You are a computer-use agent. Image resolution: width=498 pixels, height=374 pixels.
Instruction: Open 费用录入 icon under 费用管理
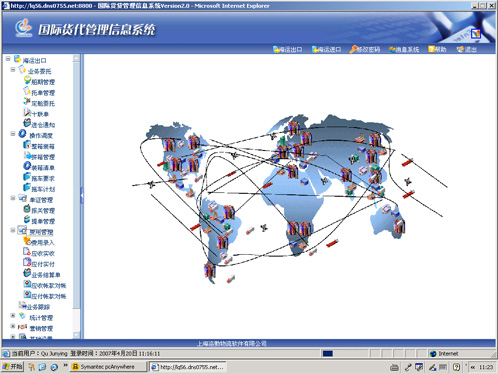27,241
